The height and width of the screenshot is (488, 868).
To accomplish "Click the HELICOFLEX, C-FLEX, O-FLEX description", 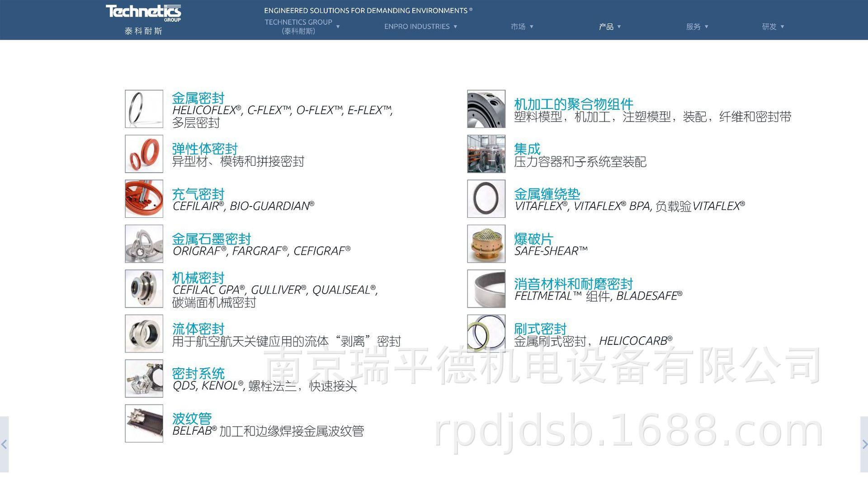I will tap(283, 117).
